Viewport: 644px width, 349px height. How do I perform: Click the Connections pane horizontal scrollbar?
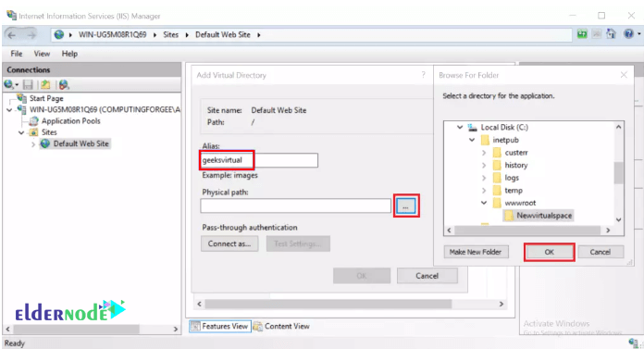coord(77,329)
